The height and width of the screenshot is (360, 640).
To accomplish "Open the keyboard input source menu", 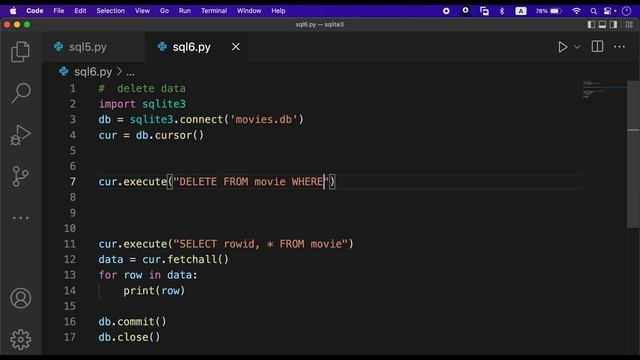I will pyautogui.click(x=520, y=11).
